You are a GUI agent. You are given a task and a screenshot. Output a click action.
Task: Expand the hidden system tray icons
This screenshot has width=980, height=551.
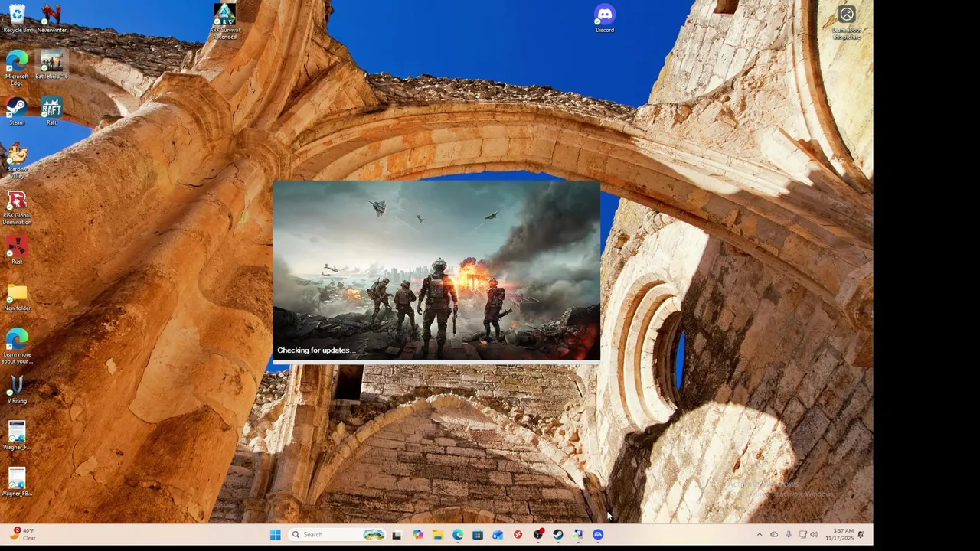(x=759, y=534)
